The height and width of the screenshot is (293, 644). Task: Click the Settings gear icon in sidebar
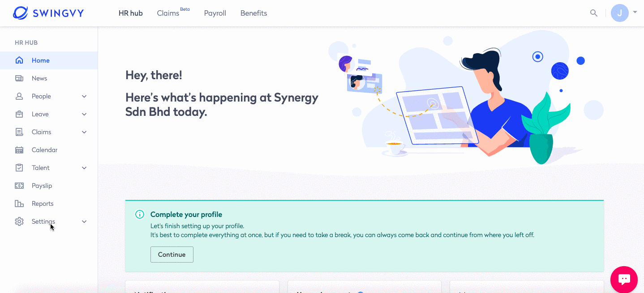(19, 221)
